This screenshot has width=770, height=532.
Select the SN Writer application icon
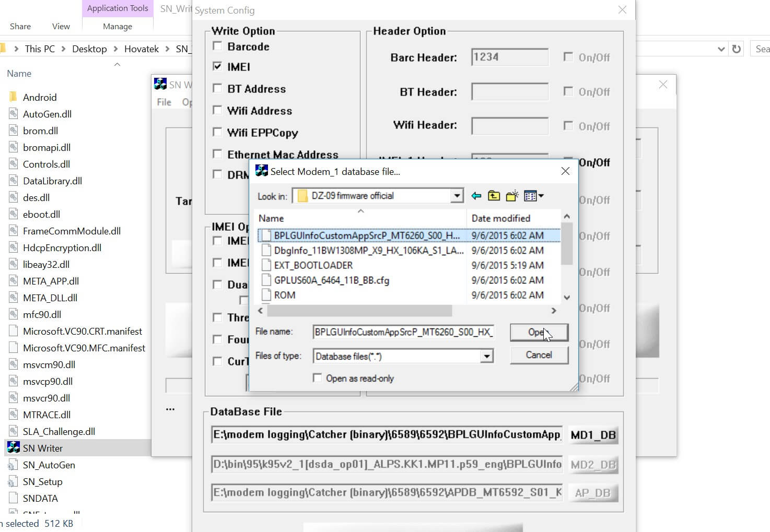coord(13,447)
